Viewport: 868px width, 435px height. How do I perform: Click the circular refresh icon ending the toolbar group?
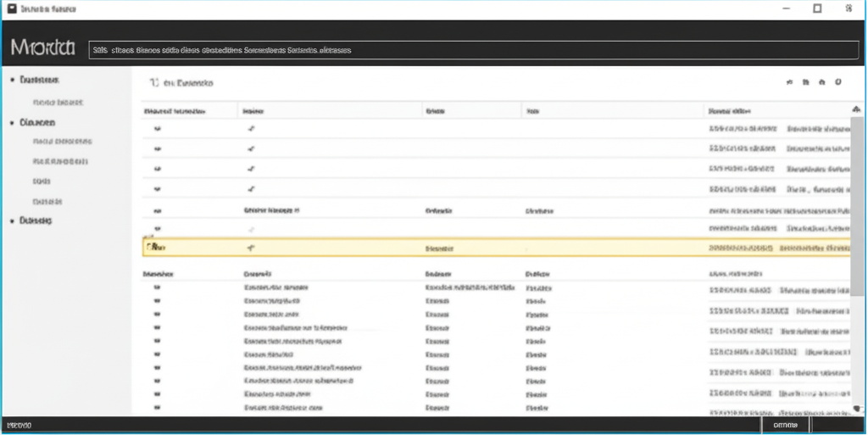838,82
